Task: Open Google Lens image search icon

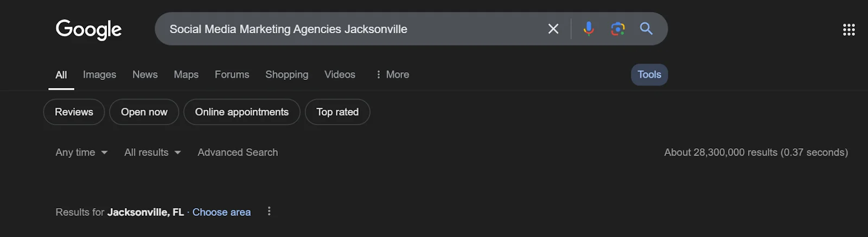Action: click(617, 29)
